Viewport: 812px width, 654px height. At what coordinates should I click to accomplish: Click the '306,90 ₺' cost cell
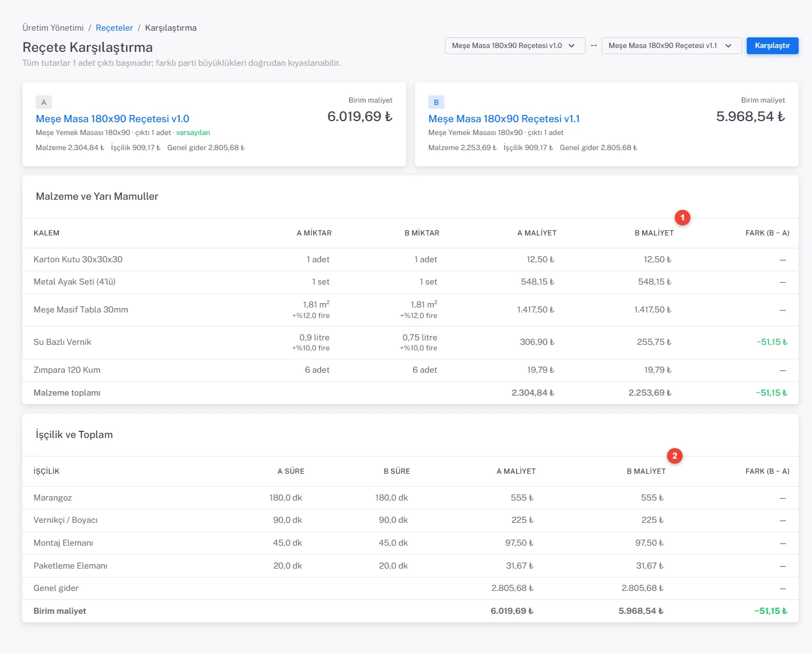(x=537, y=342)
